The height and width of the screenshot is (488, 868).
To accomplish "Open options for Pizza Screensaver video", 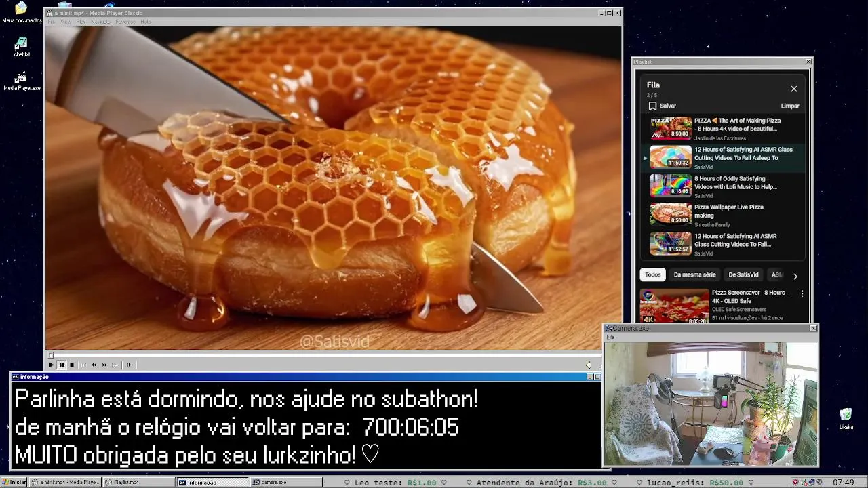I will coord(802,293).
